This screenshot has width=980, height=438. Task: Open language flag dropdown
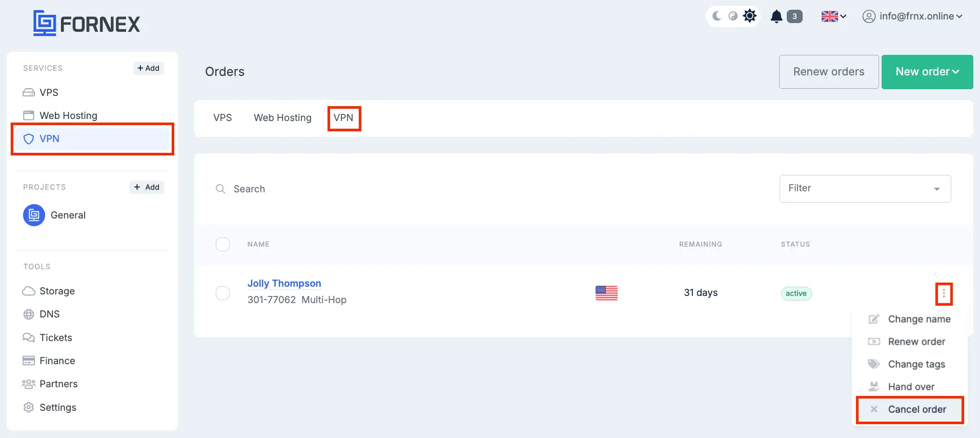pyautogui.click(x=833, y=16)
